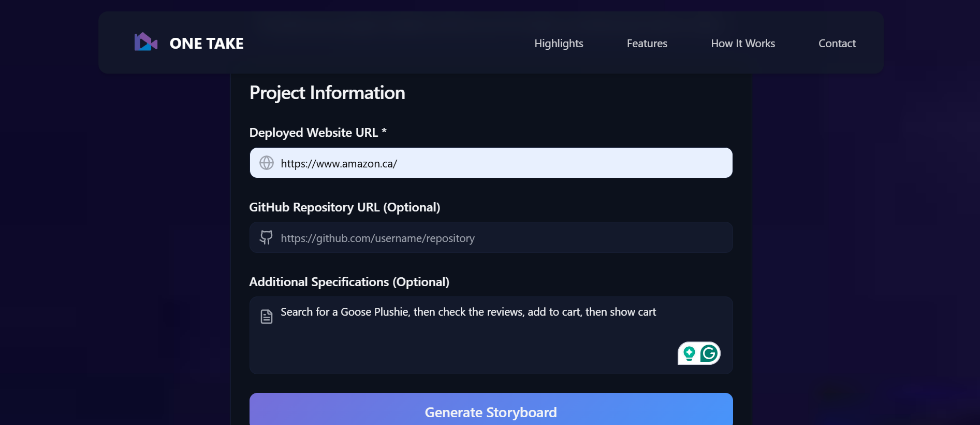Click the globe icon in the website URL field

point(267,163)
